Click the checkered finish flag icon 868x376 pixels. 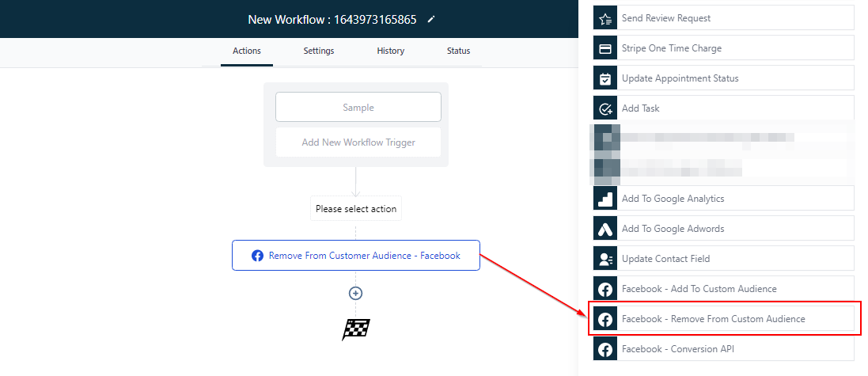coord(356,329)
